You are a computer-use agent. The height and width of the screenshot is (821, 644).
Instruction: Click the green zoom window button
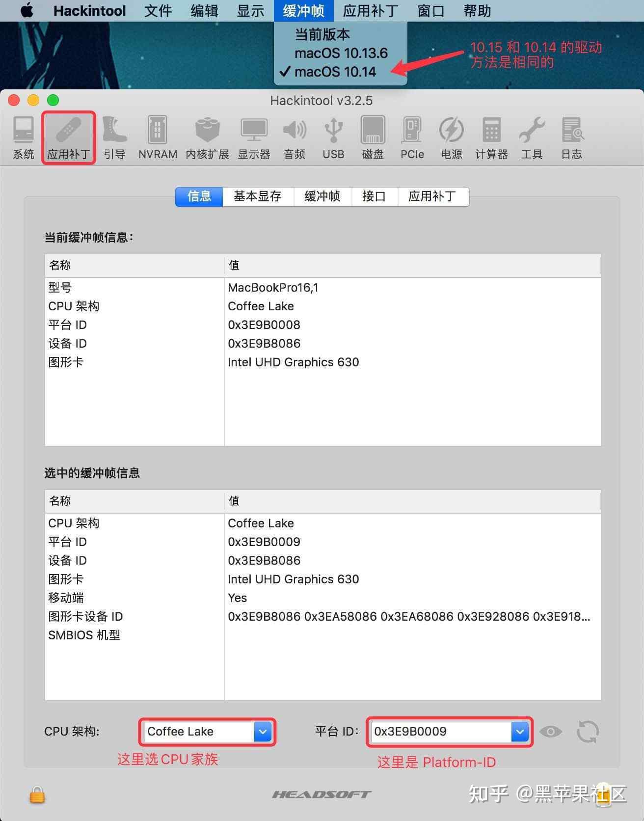[53, 100]
